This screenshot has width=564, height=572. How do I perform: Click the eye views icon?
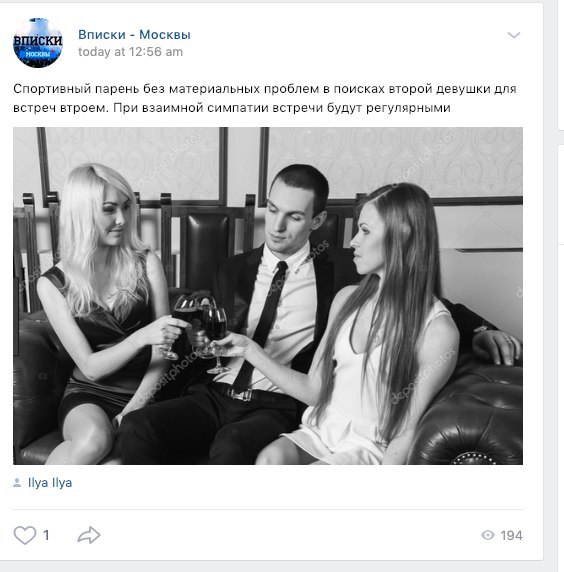point(488,535)
